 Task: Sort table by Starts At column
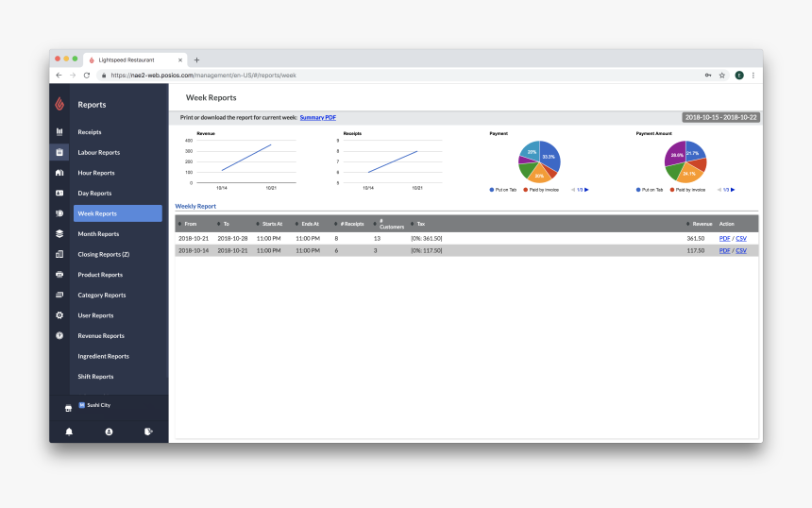(269, 224)
